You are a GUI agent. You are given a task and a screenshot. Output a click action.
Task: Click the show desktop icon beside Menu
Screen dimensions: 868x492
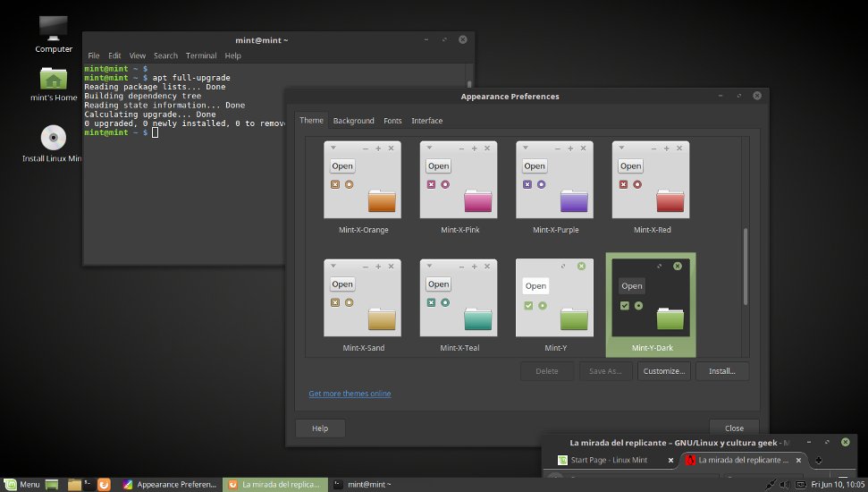[53, 484]
